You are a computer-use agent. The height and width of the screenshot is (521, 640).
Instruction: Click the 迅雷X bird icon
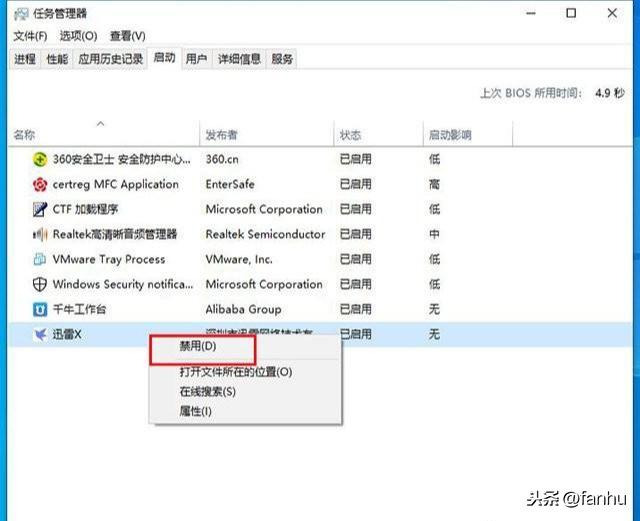pyautogui.click(x=40, y=335)
